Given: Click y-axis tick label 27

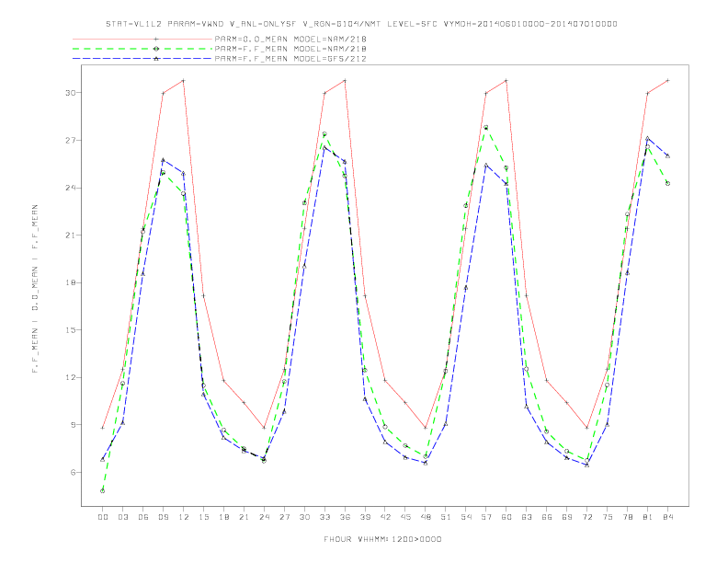Looking at the screenshot, I should [x=70, y=140].
